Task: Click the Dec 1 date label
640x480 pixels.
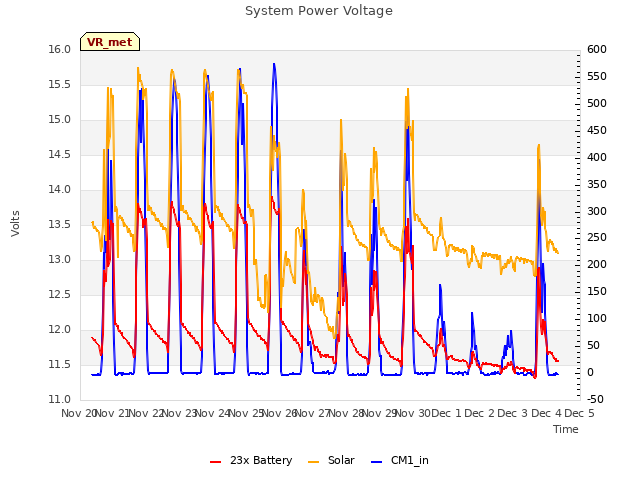Action: (446, 413)
